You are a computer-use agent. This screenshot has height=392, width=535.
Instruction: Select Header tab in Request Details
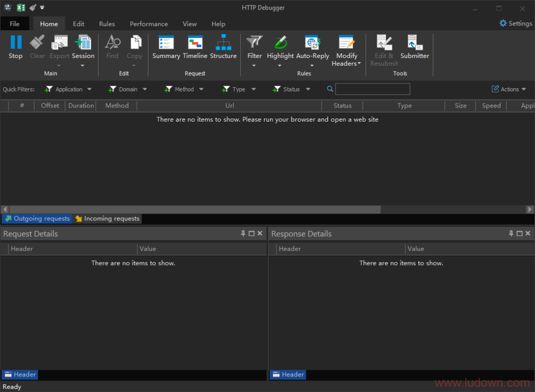pos(20,374)
